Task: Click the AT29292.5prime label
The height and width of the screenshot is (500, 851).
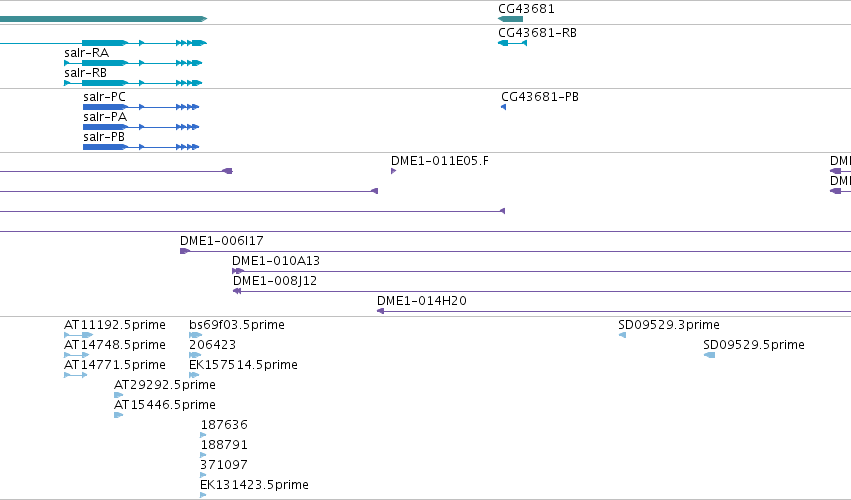Action: 164,385
